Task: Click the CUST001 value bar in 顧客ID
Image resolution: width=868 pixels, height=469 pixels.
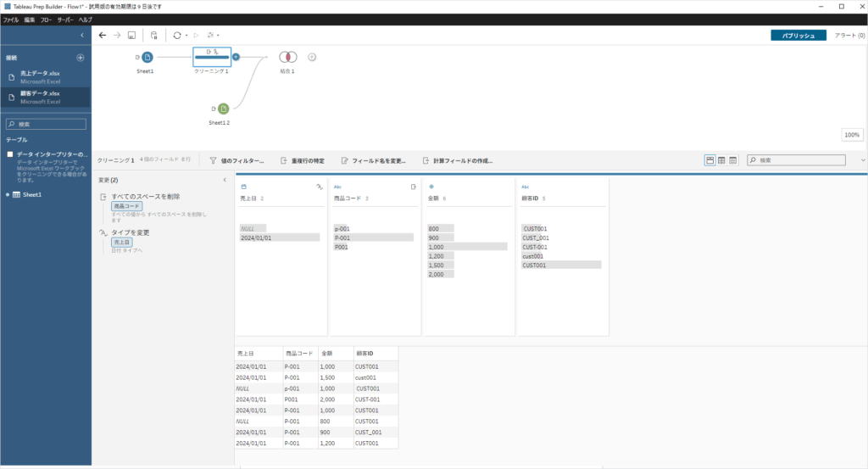Action: 561,265
